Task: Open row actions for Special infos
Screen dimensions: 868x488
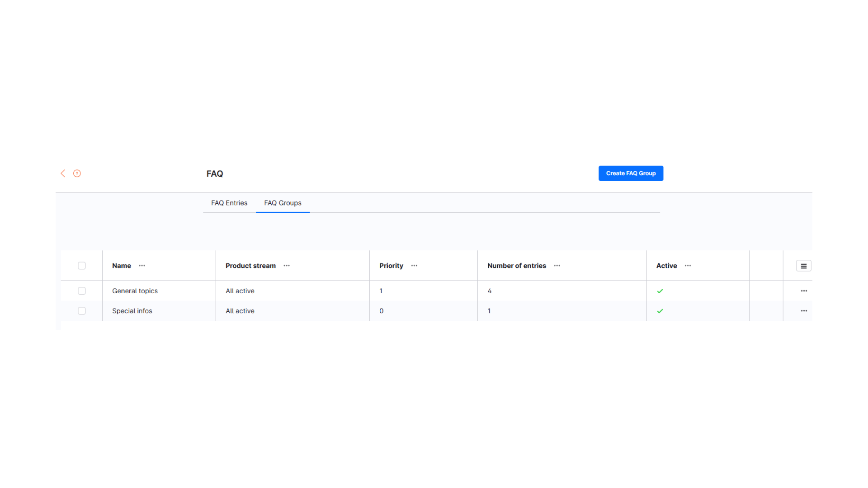Action: click(804, 311)
